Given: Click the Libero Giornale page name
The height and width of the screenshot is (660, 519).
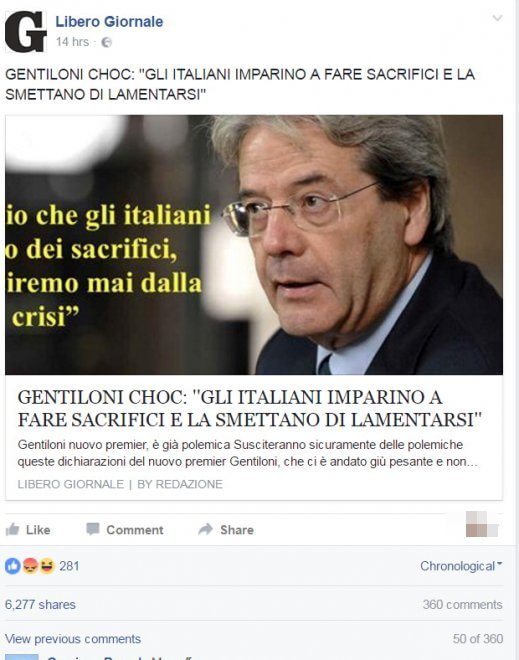Looking at the screenshot, I should coord(109,22).
